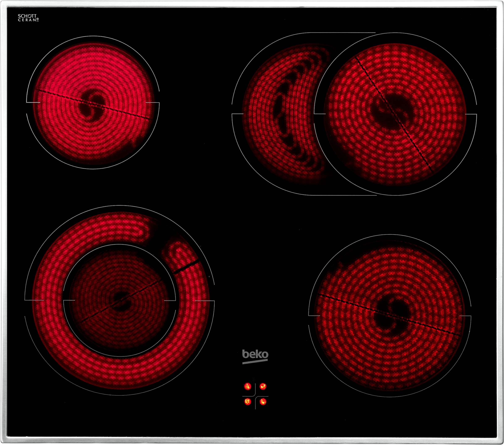Tap the SCHOTT CERAN logo

pyautogui.click(x=28, y=18)
